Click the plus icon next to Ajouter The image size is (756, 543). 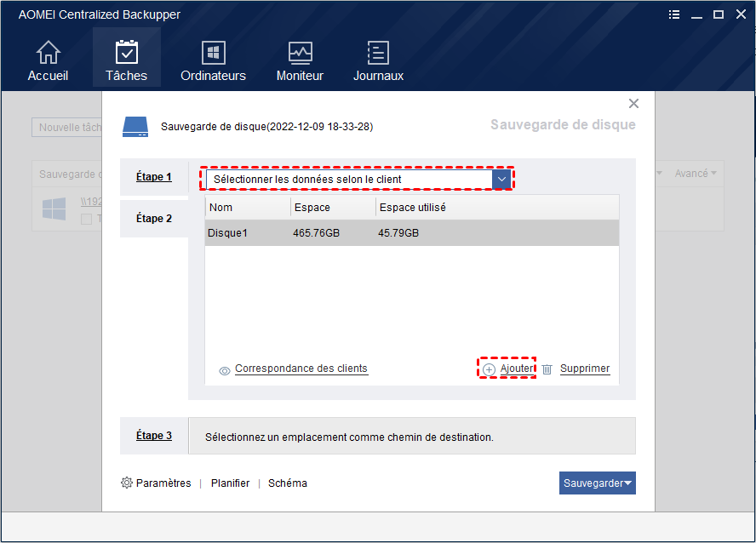tap(489, 369)
